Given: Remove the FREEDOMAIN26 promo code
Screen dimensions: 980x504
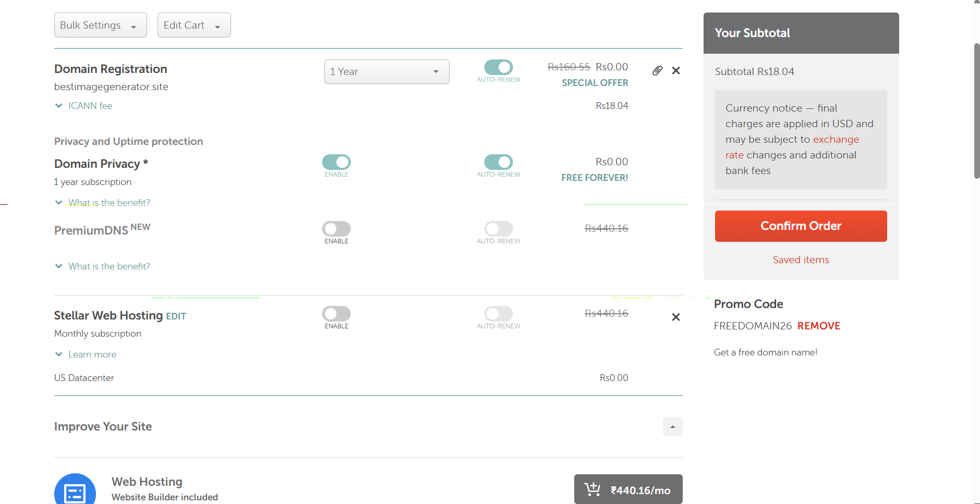Looking at the screenshot, I should 818,326.
